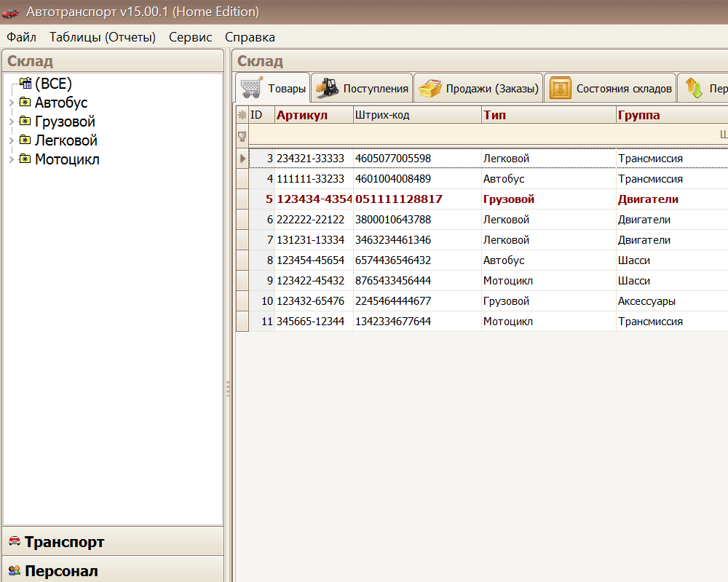Open the Справка menu
Viewport: 728px width, 582px height.
coord(250,37)
